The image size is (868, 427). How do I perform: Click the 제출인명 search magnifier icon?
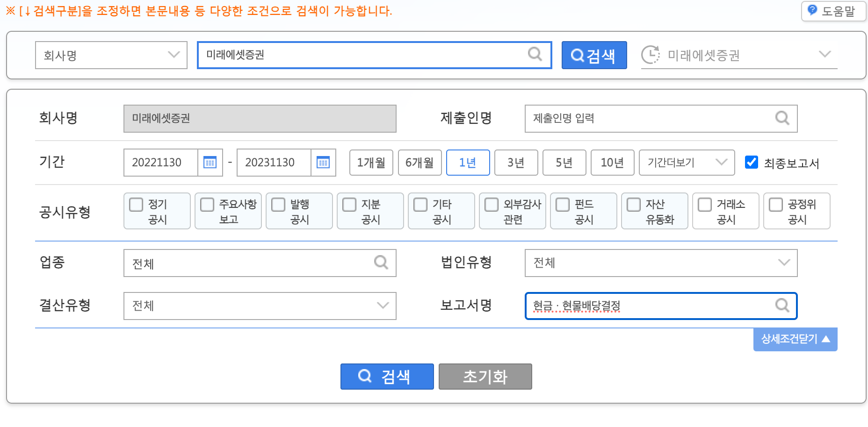tap(782, 118)
